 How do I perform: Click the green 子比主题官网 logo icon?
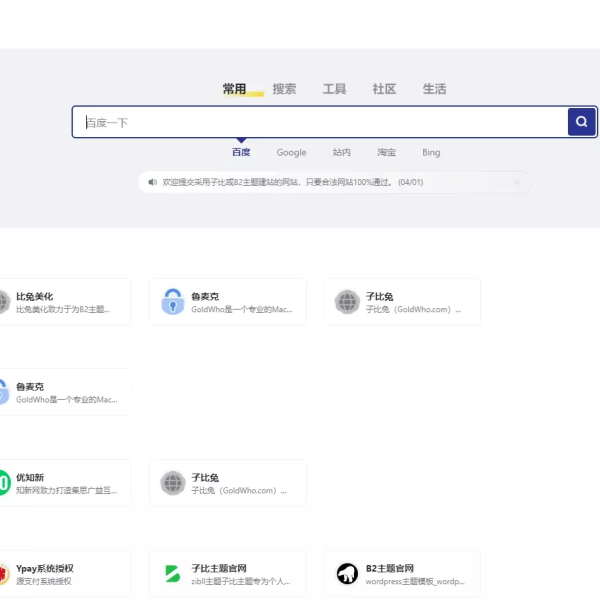click(173, 574)
